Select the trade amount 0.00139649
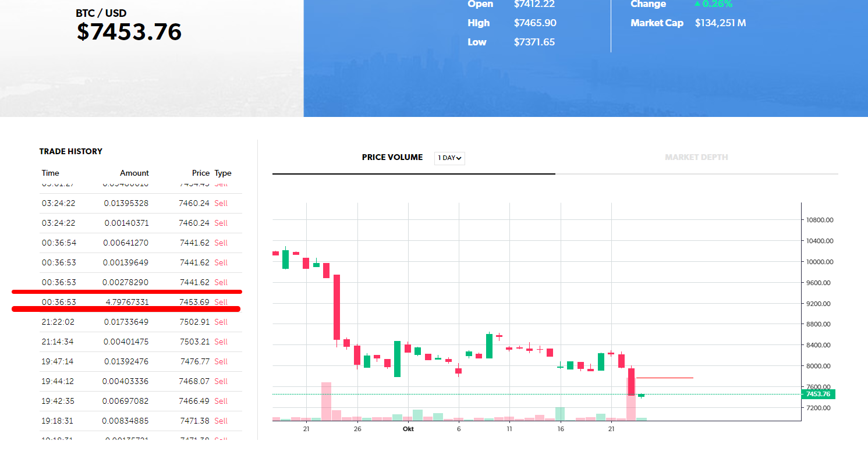 (126, 262)
